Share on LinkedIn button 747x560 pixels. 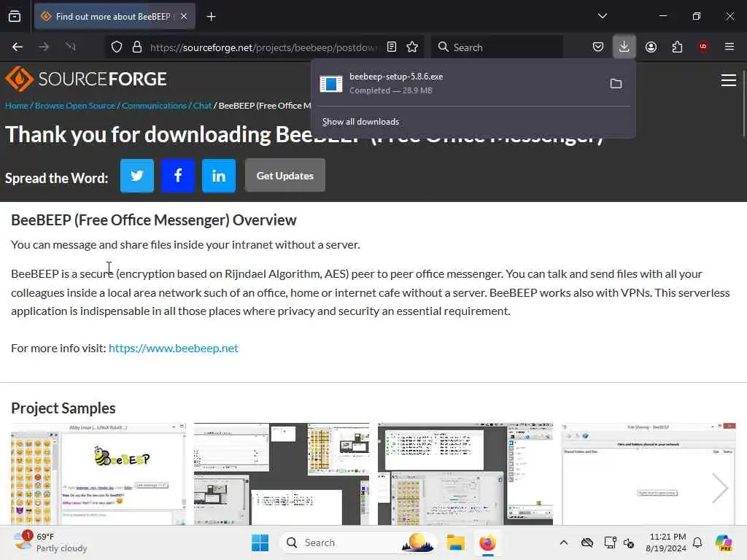(219, 176)
